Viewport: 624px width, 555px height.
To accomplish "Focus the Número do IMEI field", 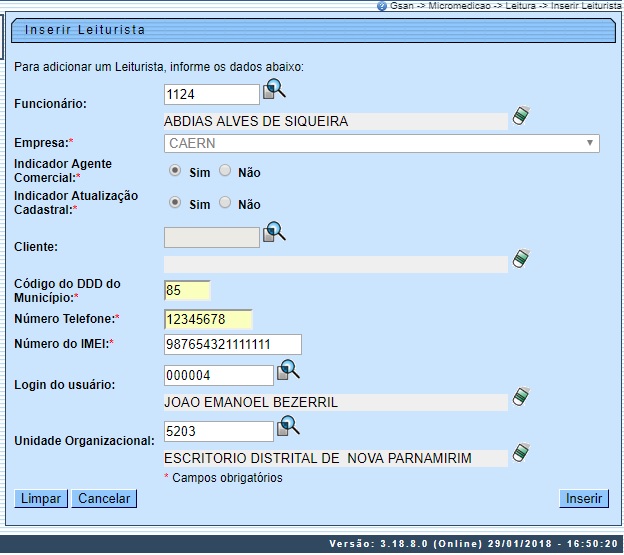I will [233, 345].
